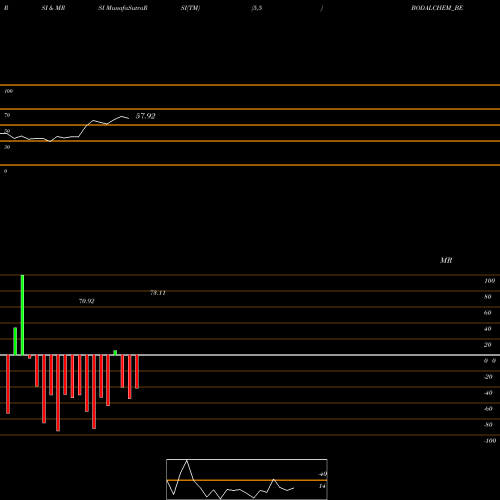Select the mini chart thumbnail at bottom

(247, 479)
